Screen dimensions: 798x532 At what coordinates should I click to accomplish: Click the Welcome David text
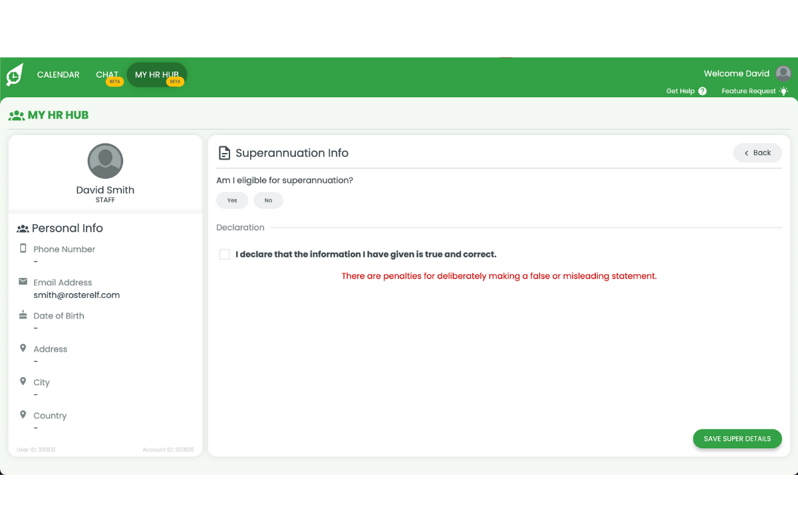pyautogui.click(x=736, y=74)
